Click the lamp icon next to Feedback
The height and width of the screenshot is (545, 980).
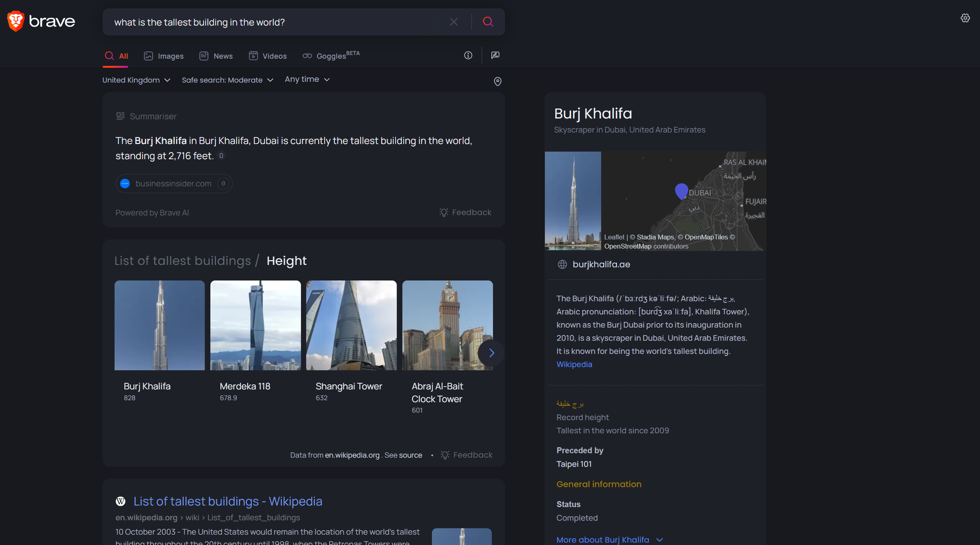444,212
